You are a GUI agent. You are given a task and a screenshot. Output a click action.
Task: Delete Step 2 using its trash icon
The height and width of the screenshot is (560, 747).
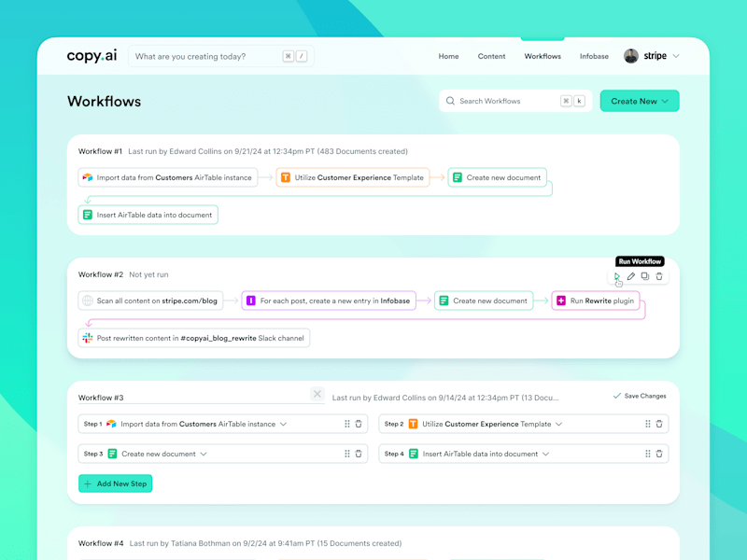pos(659,424)
